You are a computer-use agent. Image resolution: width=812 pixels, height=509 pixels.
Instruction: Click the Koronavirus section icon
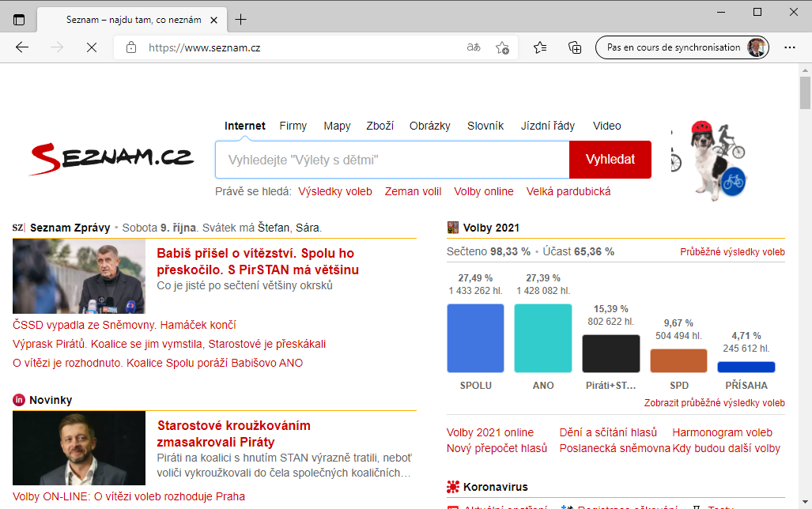[452, 487]
